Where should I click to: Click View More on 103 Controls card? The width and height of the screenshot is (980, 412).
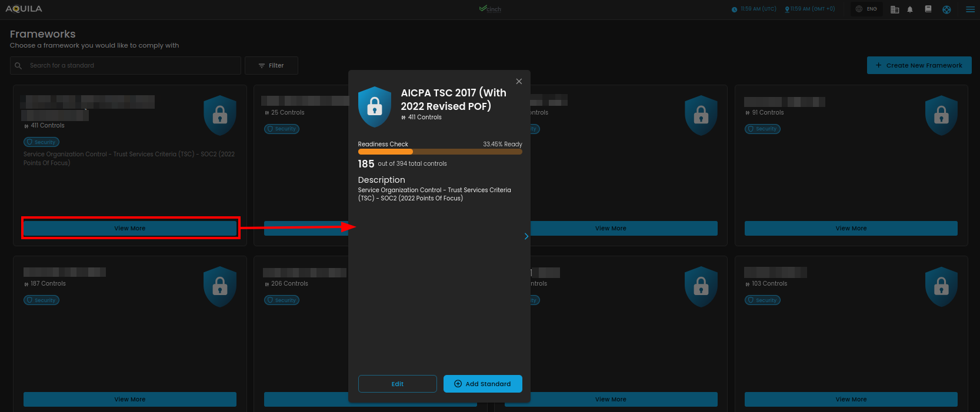tap(851, 399)
